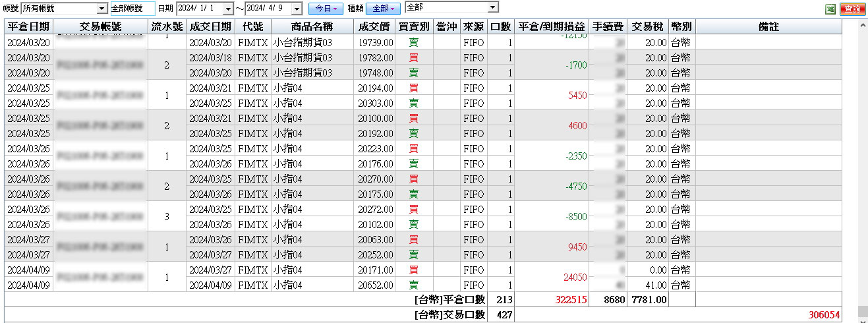Viewport: 868px width, 323px height.
Task: Open the end date 2024/4/9 picker
Action: (x=297, y=9)
